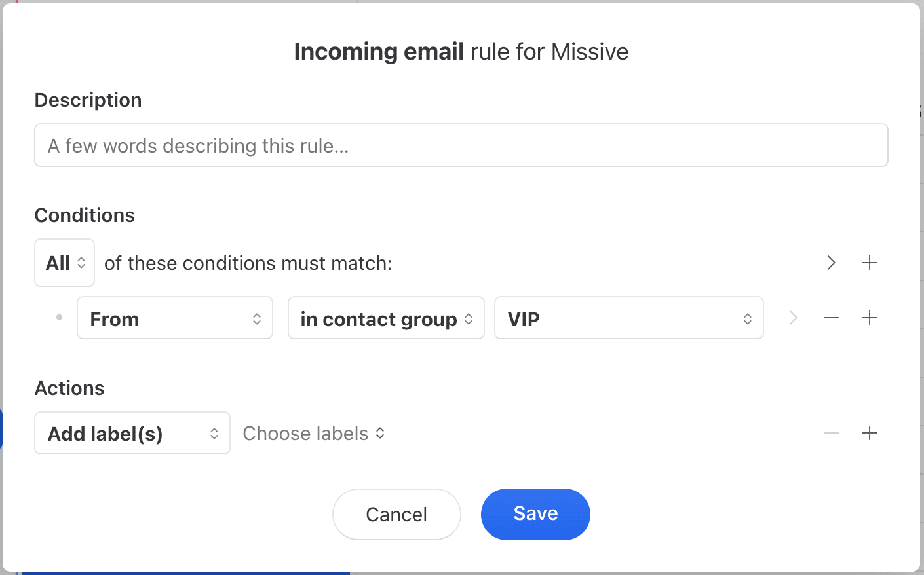Add a new condition group with the top plus
Viewport: 924px width, 575px height.
[870, 263]
